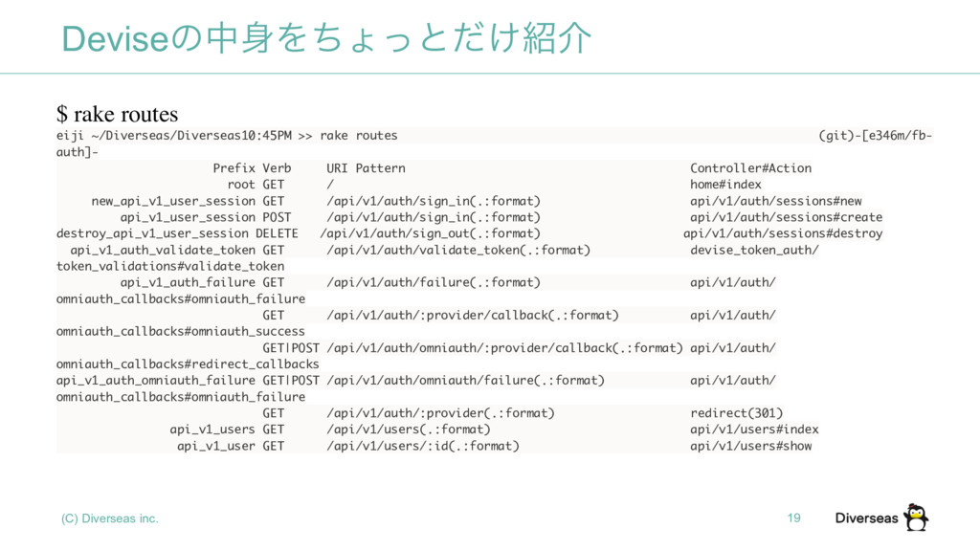This screenshot has height=551, width=980.
Task: Click "api_v1_auth_validate_token" route prefix
Action: 163,250
